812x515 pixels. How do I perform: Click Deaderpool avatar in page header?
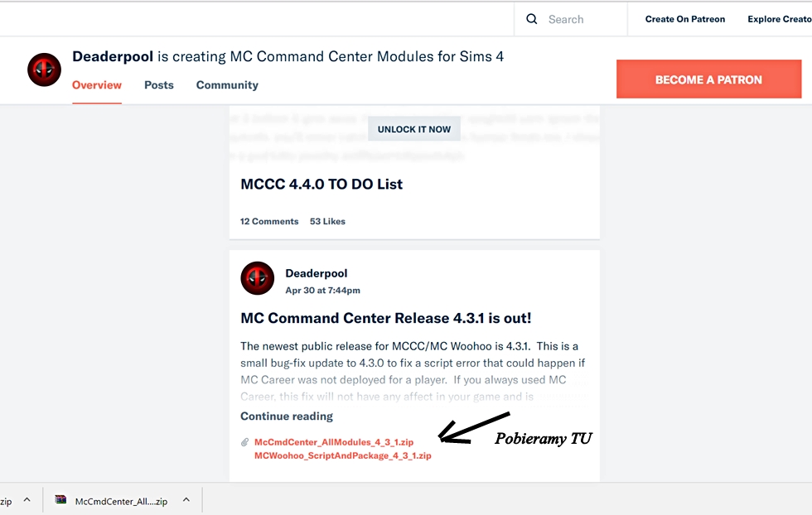click(x=44, y=70)
